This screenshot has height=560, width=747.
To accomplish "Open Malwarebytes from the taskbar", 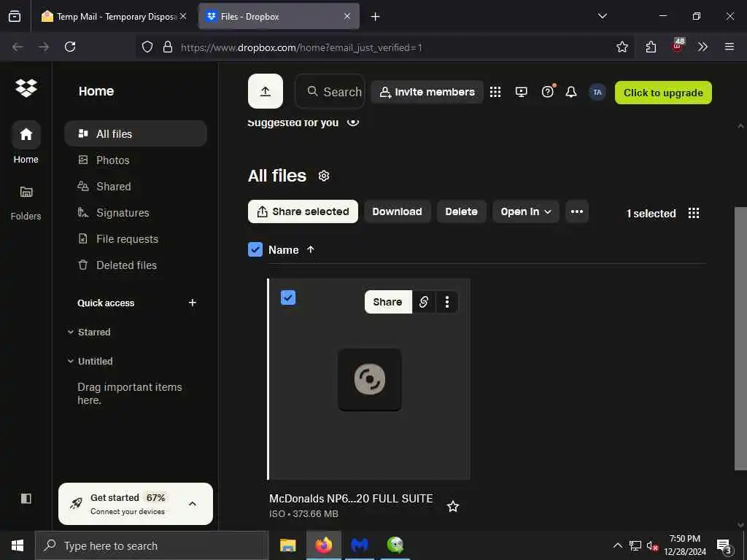I will [x=360, y=545].
